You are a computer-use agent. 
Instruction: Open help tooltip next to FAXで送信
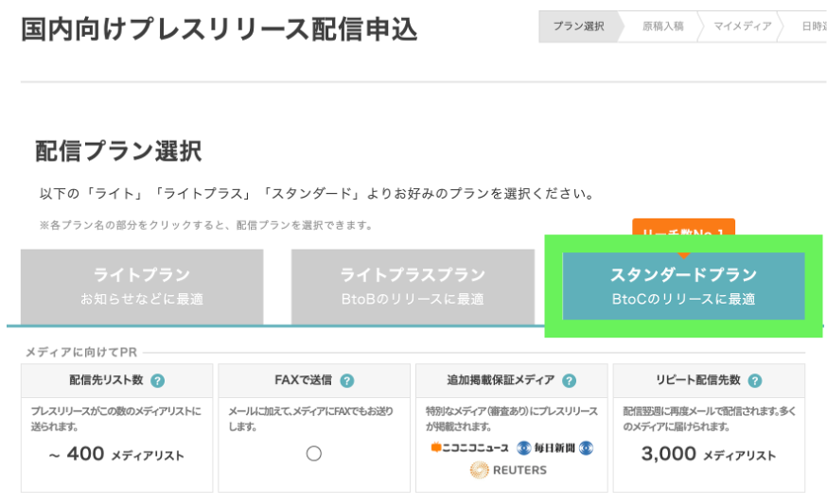point(347,381)
